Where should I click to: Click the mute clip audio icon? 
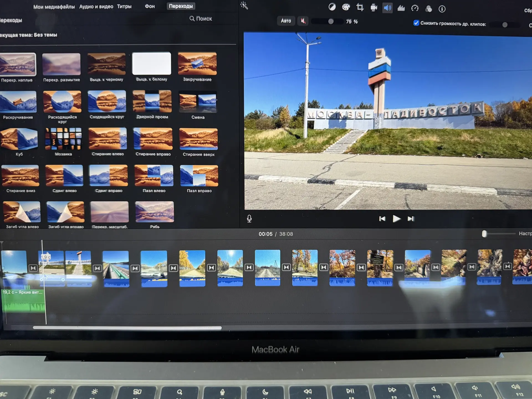(303, 21)
